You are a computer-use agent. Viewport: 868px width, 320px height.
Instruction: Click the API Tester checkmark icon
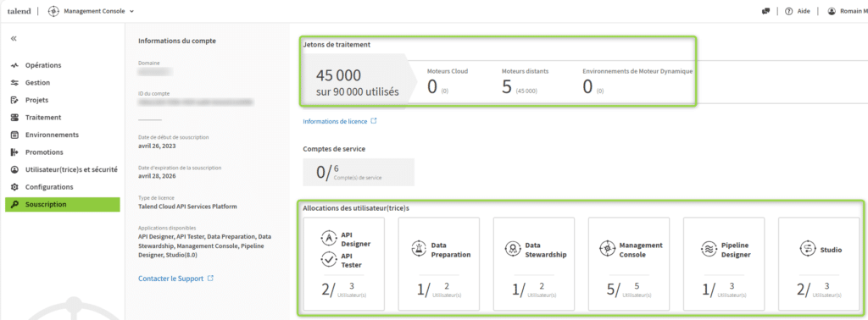coord(329,259)
